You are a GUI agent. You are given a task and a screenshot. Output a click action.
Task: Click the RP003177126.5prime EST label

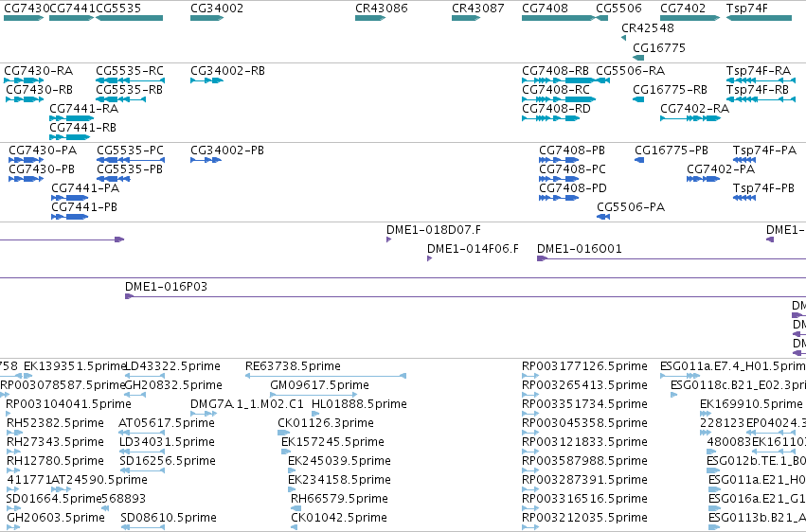point(584,366)
